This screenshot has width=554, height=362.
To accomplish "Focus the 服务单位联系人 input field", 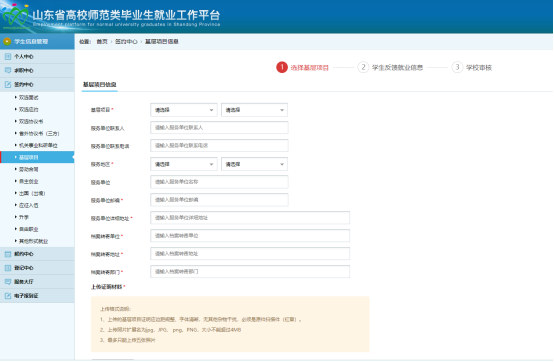I will 219,127.
